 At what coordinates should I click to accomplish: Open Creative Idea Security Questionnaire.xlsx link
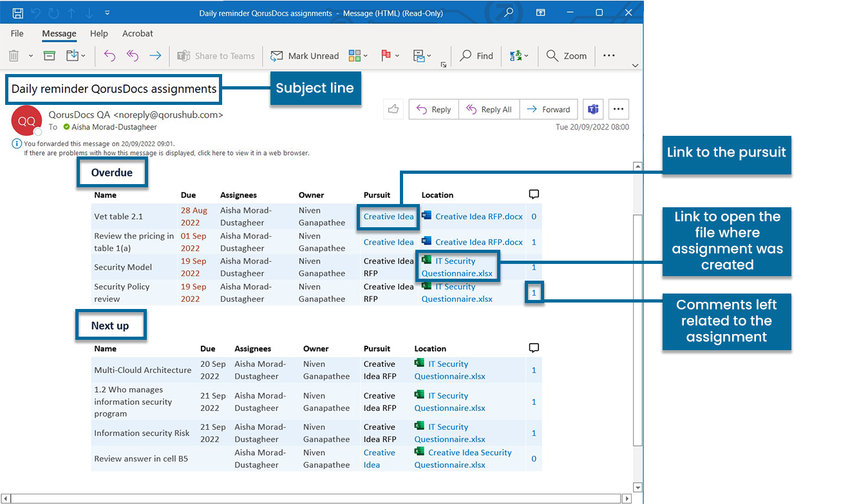[x=463, y=459]
